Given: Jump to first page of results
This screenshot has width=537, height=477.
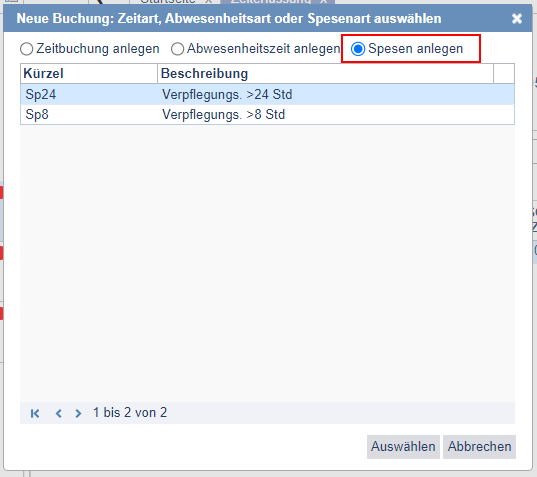Looking at the screenshot, I should tap(35, 413).
